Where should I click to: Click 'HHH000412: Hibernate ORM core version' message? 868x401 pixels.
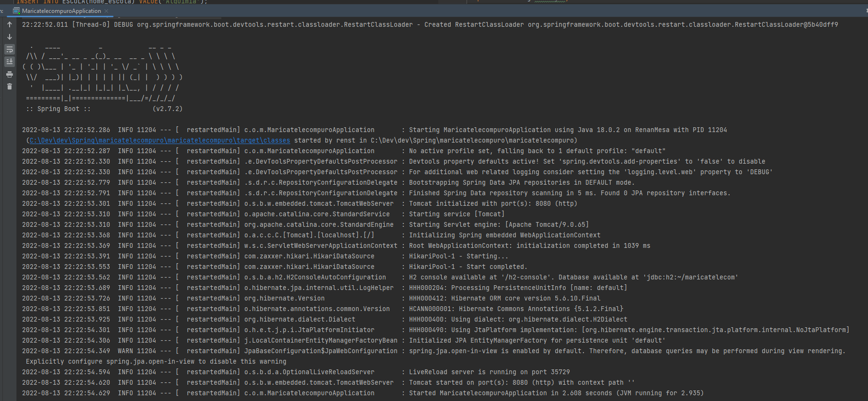tap(505, 299)
